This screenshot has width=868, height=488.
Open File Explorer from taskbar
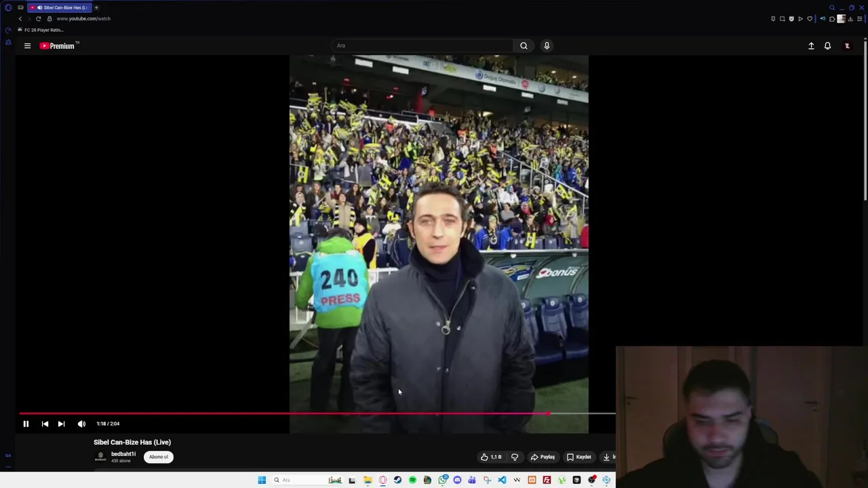(368, 480)
